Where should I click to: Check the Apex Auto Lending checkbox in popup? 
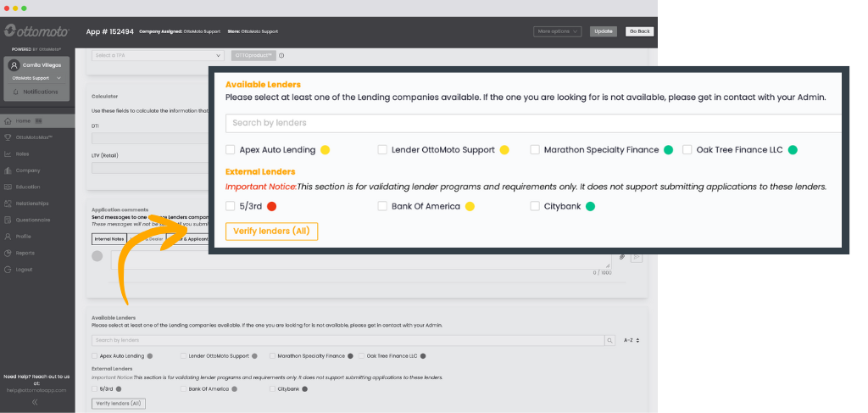pos(231,150)
